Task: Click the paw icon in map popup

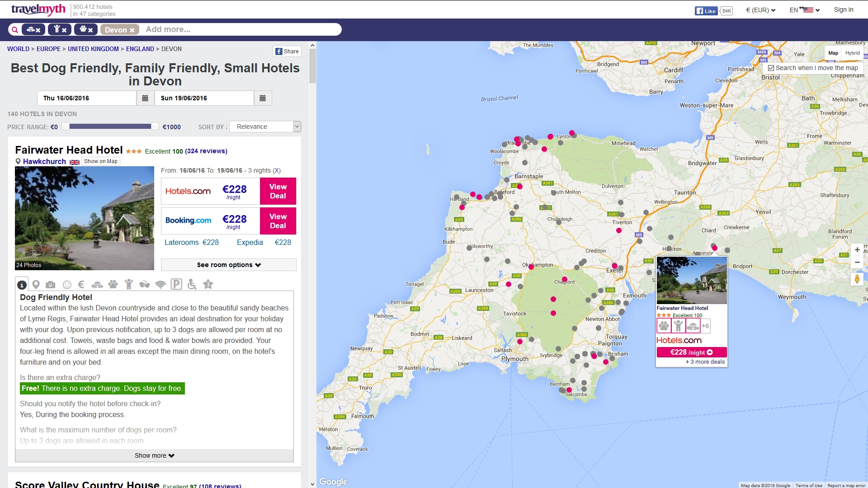Action: click(664, 326)
